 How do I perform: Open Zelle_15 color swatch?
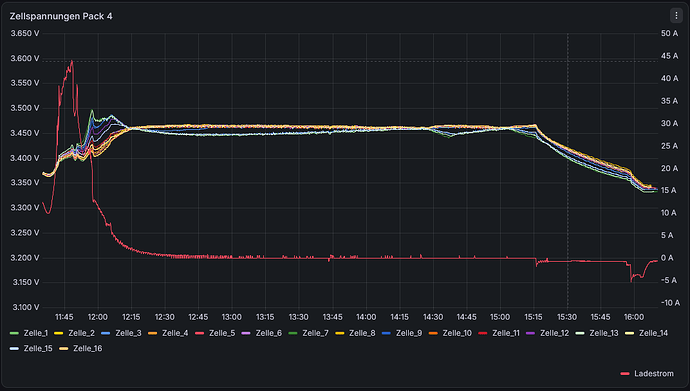(14, 348)
